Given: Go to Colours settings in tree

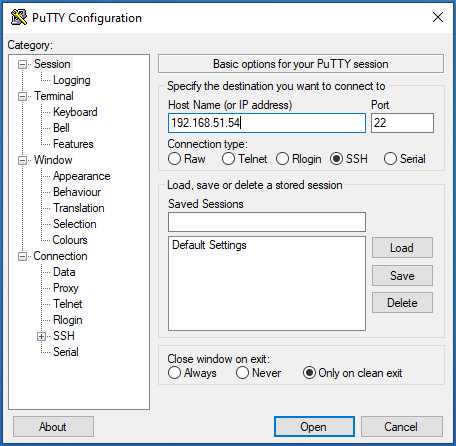Looking at the screenshot, I should click(x=70, y=240).
